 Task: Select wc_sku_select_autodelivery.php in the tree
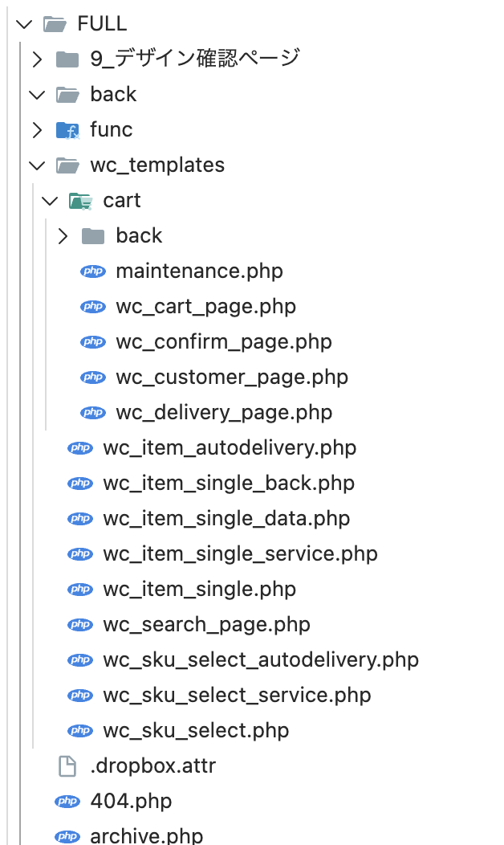[260, 659]
